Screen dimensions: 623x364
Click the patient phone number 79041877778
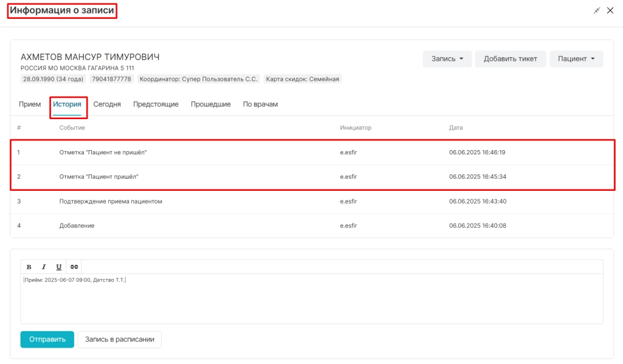tap(111, 79)
